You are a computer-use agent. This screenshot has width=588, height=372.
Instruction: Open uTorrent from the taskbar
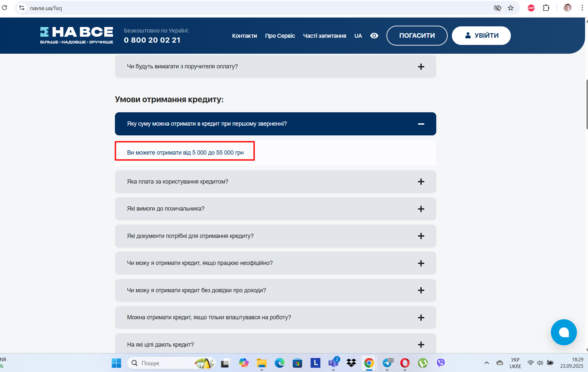pyautogui.click(x=423, y=363)
